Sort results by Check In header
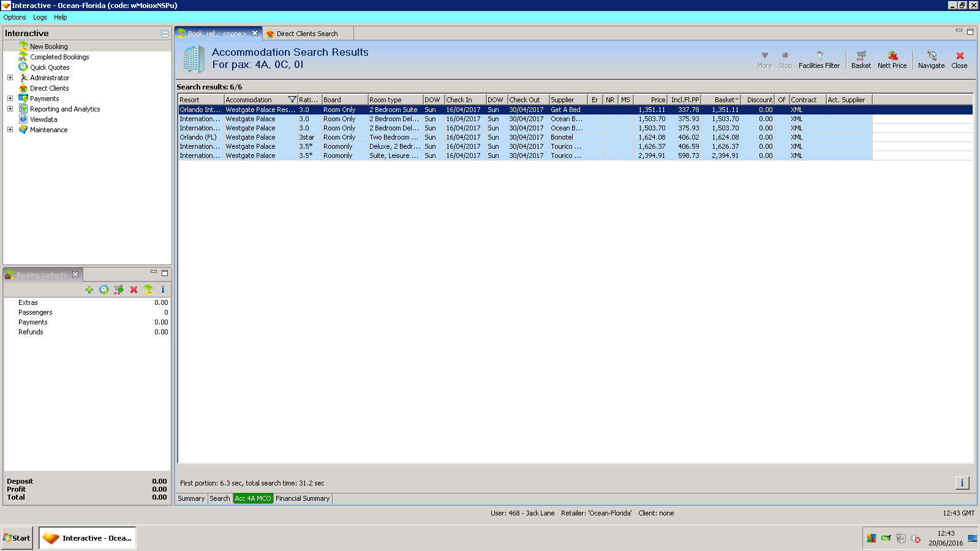This screenshot has height=551, width=980. 465,100
